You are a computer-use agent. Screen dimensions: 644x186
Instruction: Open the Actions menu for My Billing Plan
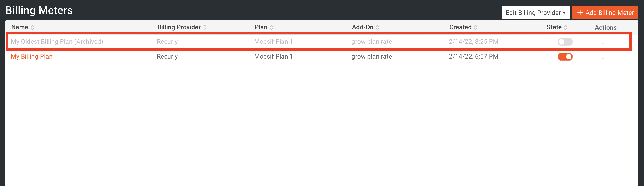(603, 57)
